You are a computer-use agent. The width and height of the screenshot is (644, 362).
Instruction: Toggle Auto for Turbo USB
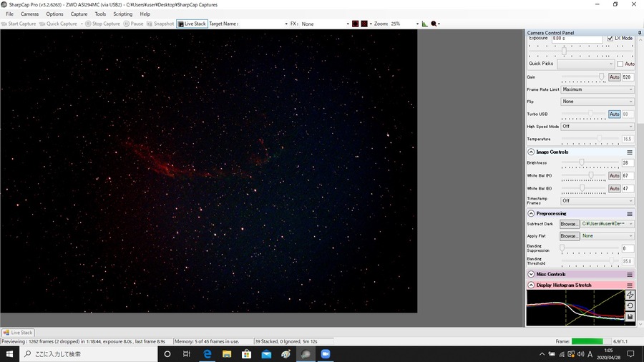click(x=614, y=114)
